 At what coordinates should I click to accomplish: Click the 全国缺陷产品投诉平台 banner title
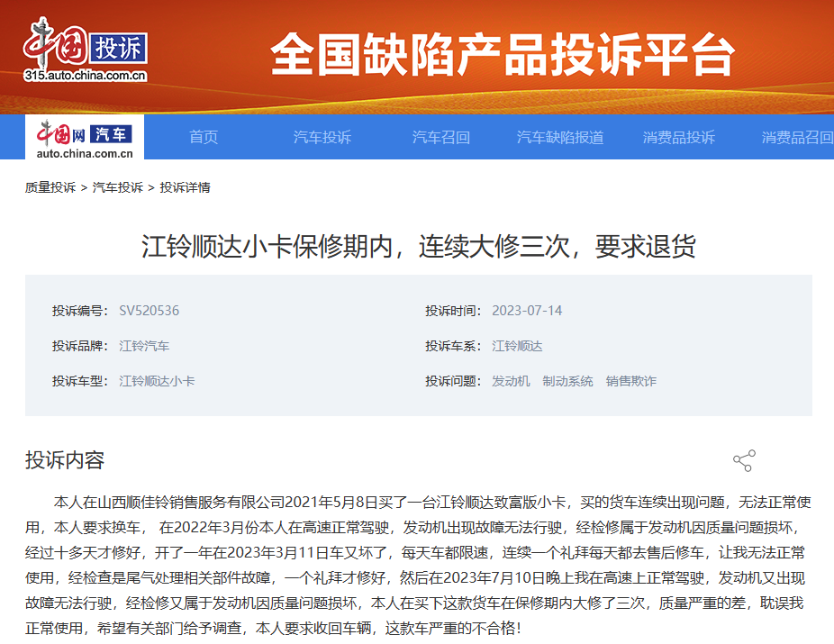pyautogui.click(x=503, y=56)
